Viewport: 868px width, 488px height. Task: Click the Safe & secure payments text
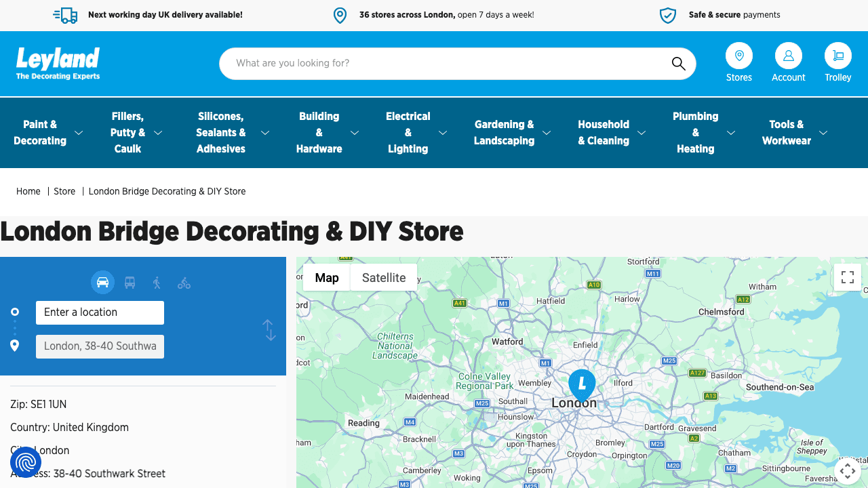[734, 15]
